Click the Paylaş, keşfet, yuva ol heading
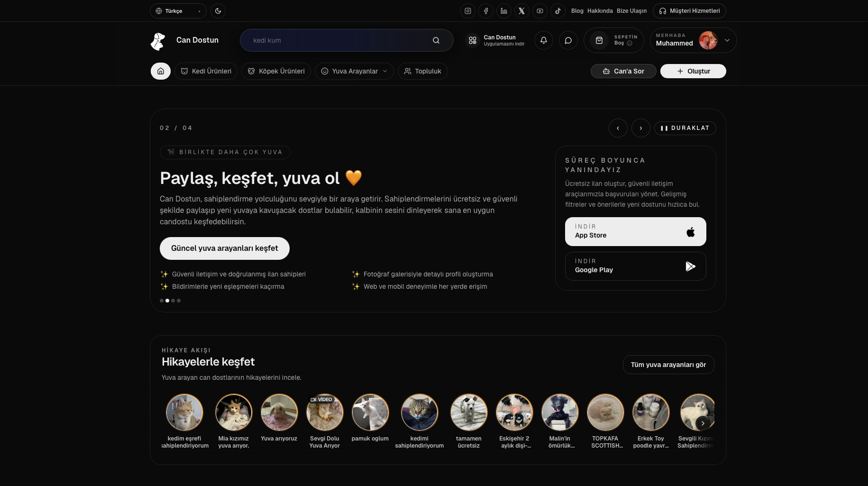868x486 pixels. tap(261, 178)
